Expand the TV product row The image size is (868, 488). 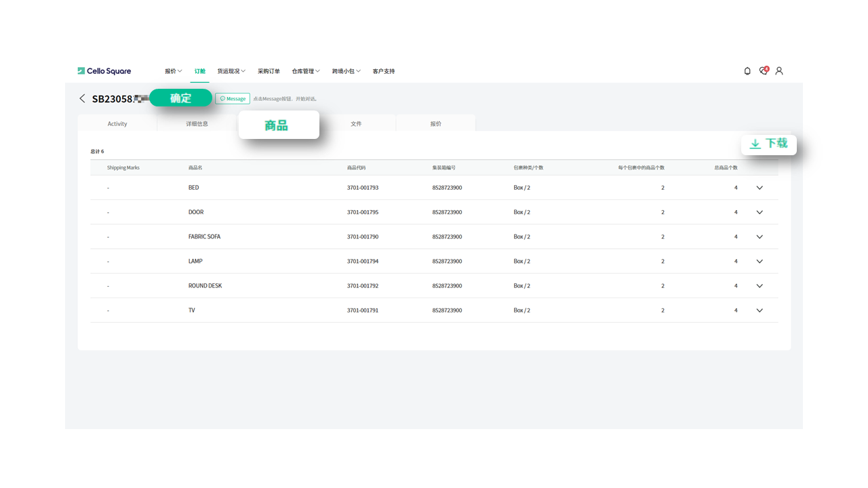click(759, 310)
